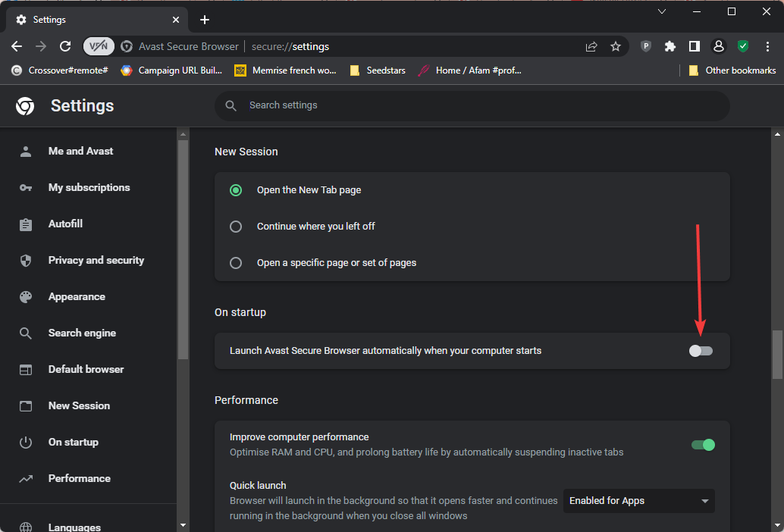
Task: Click the Performance section heading
Action: [x=246, y=401]
